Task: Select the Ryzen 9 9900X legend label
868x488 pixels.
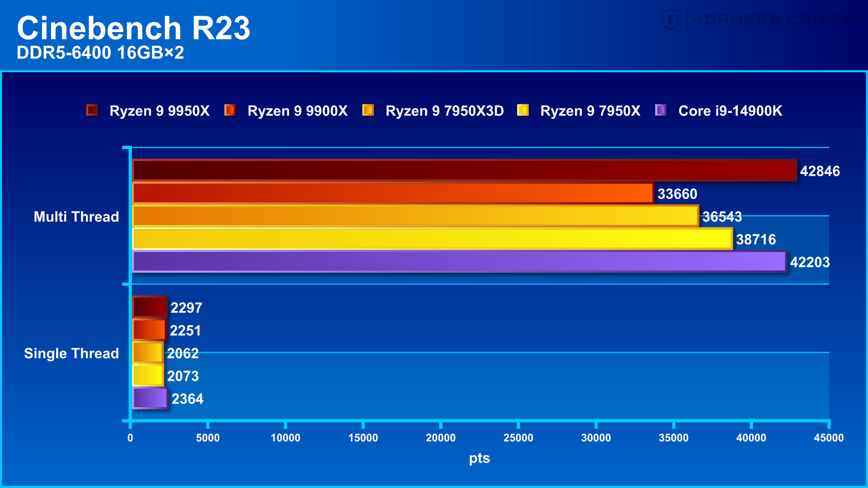Action: (297, 111)
